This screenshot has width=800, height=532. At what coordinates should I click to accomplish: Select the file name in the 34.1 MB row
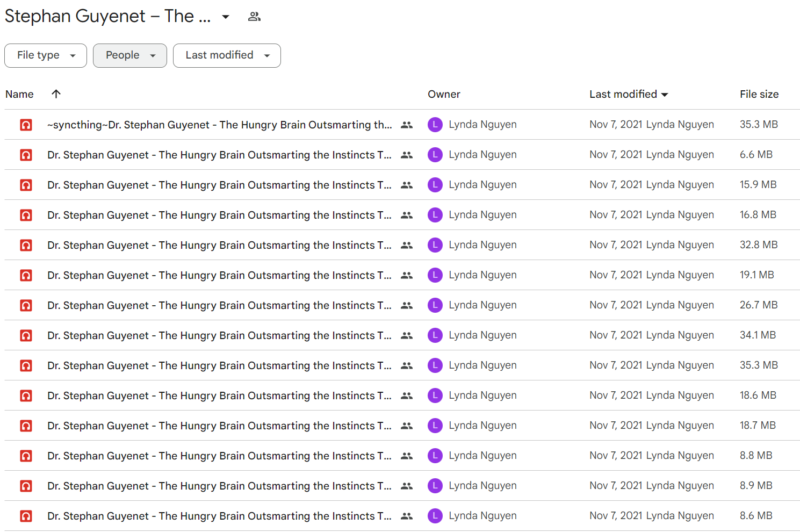220,335
